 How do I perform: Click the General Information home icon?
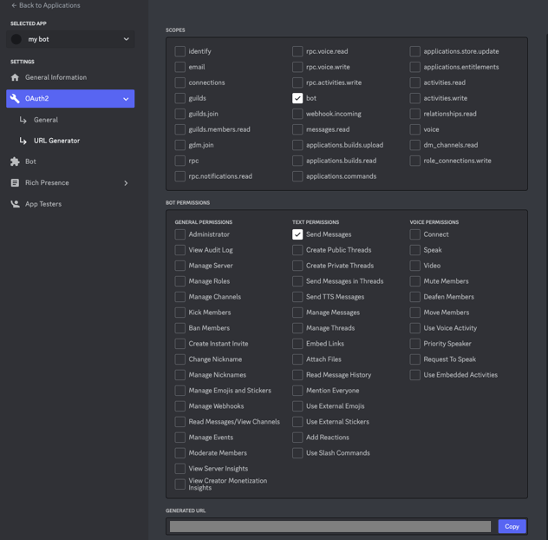(x=15, y=78)
